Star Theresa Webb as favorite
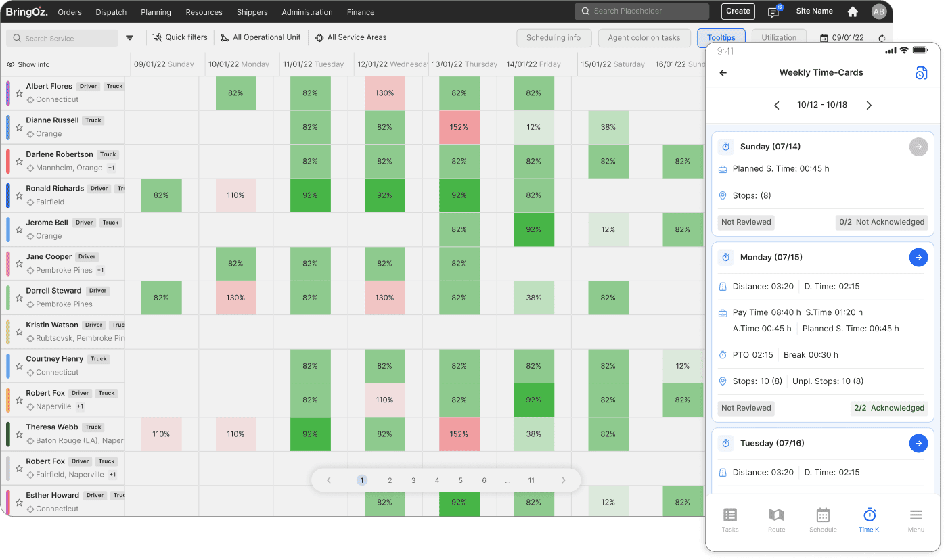This screenshot has width=946, height=560. click(19, 434)
